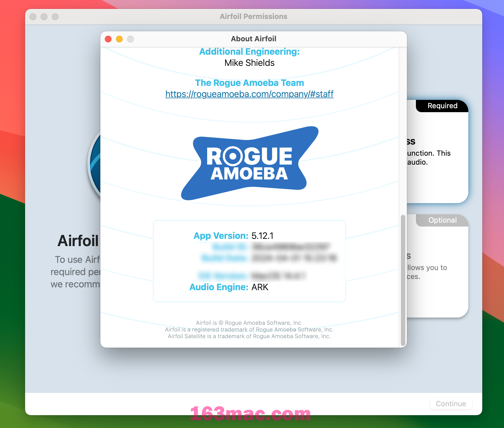Image resolution: width=504 pixels, height=428 pixels.
Task: Click the Audio Engine ARK value
Action: click(x=260, y=287)
